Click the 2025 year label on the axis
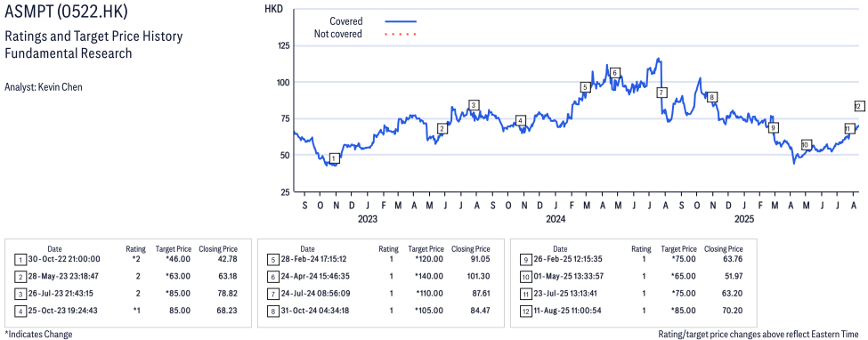This screenshot has height=340, width=868. click(x=744, y=219)
